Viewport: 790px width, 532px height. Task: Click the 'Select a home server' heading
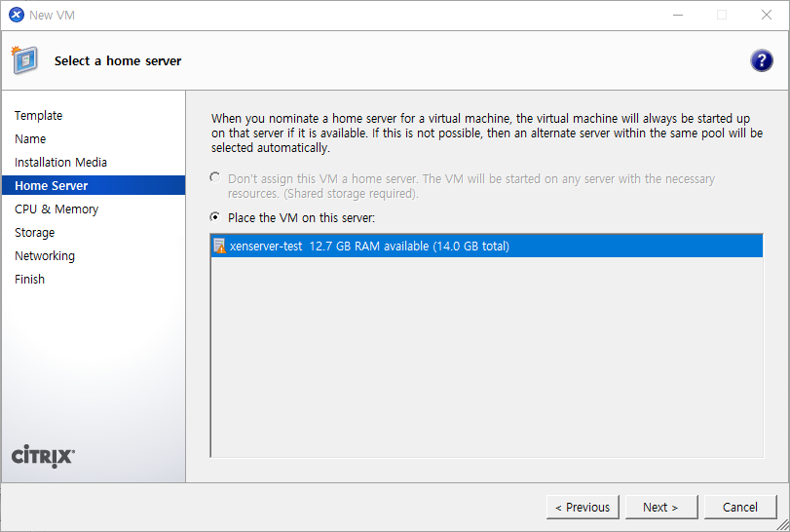[x=118, y=61]
